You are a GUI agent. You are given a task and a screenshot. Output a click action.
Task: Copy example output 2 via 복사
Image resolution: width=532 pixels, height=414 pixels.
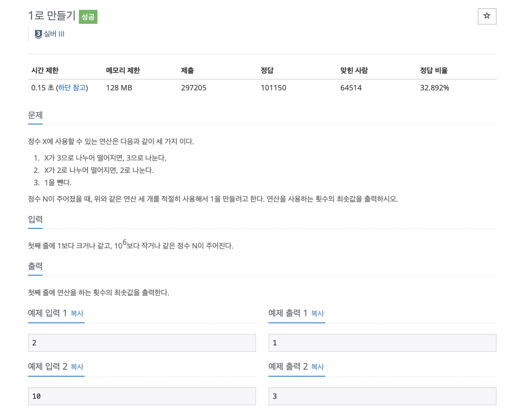coord(317,367)
